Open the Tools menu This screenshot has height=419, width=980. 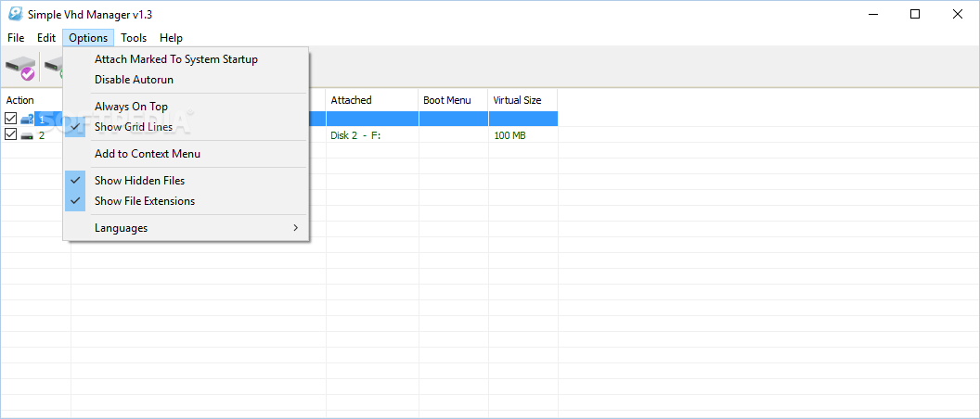(134, 38)
